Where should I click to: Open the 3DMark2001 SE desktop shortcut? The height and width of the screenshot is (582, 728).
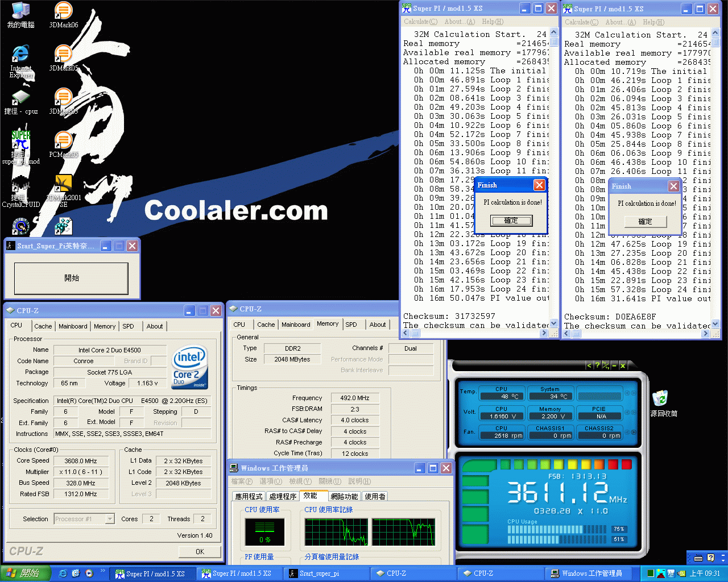point(63,190)
